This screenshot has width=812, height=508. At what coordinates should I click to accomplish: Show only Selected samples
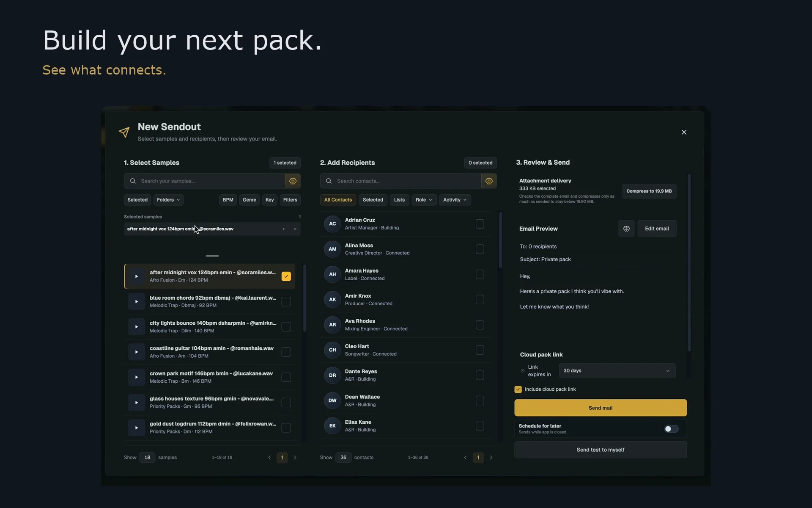point(137,200)
